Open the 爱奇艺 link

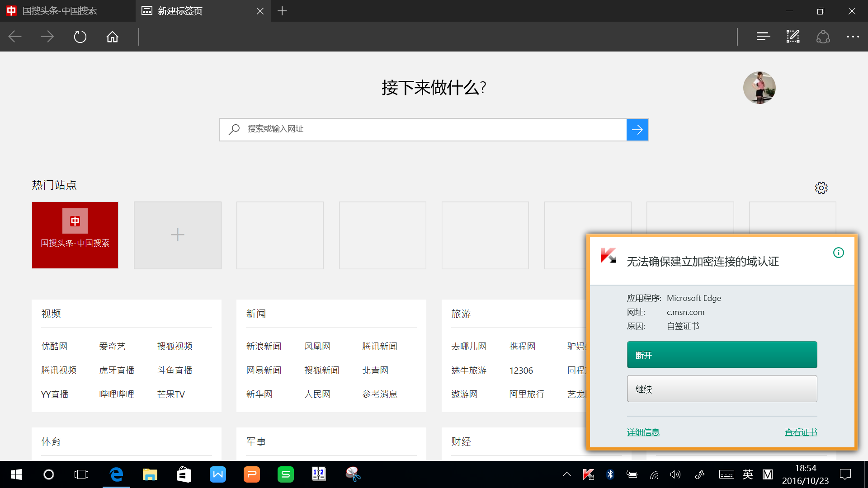[112, 346]
